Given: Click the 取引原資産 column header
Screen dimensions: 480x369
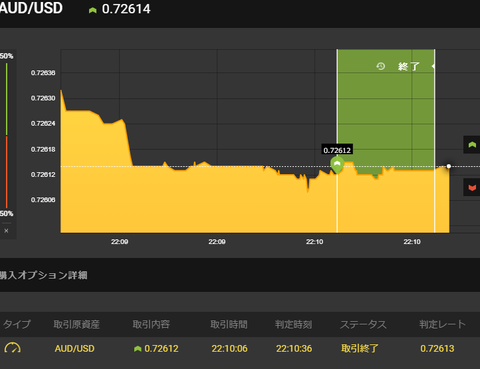Looking at the screenshot, I should point(77,324).
